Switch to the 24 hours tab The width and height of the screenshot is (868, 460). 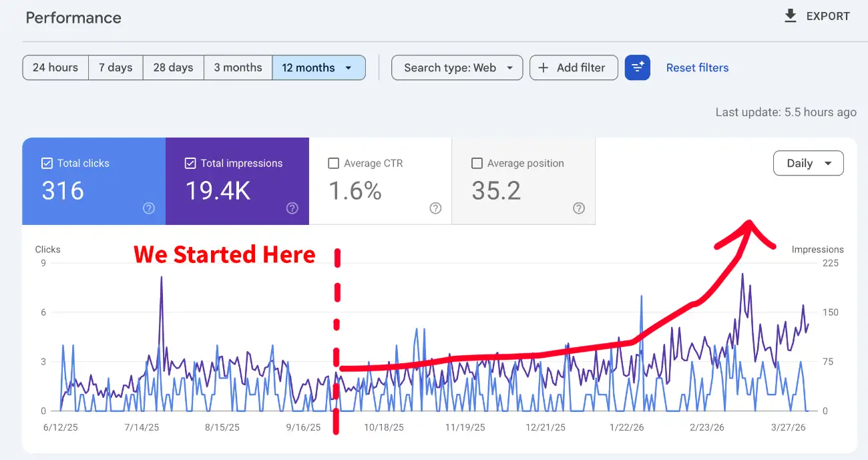click(55, 67)
